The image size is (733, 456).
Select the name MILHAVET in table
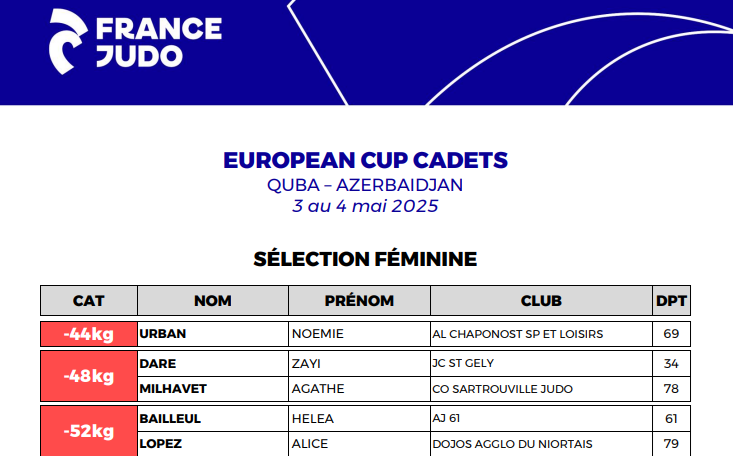click(x=173, y=389)
